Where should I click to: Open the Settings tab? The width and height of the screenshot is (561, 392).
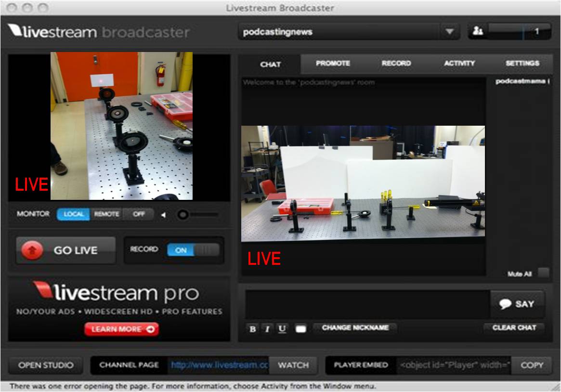click(522, 63)
